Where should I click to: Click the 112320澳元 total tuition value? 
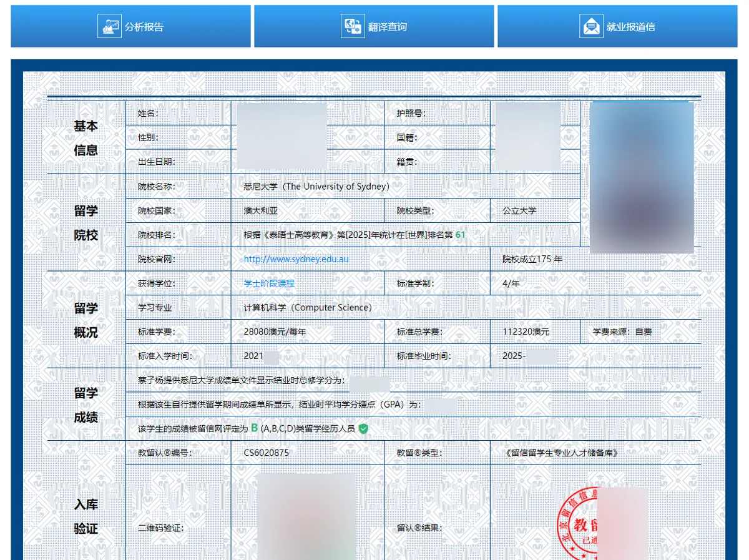pyautogui.click(x=526, y=332)
